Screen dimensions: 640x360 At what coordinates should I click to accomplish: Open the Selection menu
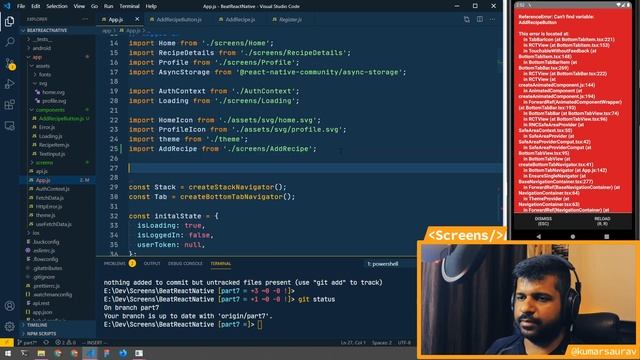57,6
